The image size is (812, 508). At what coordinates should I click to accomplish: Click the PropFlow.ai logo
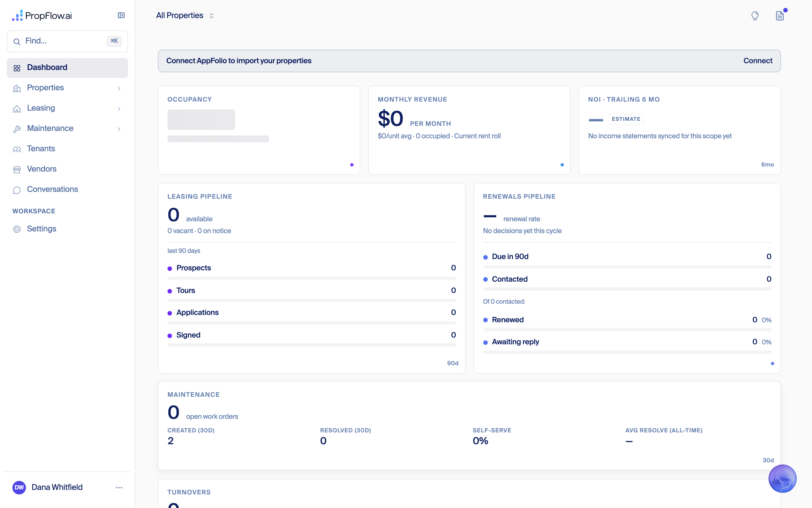(x=42, y=16)
